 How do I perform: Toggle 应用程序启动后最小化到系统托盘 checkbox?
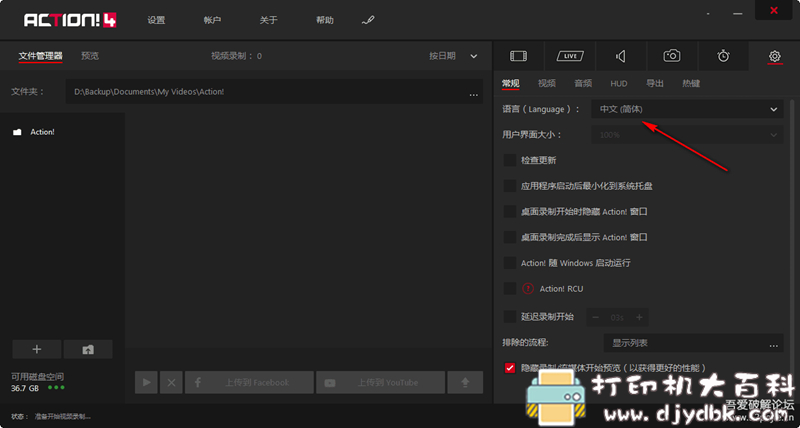pos(510,186)
